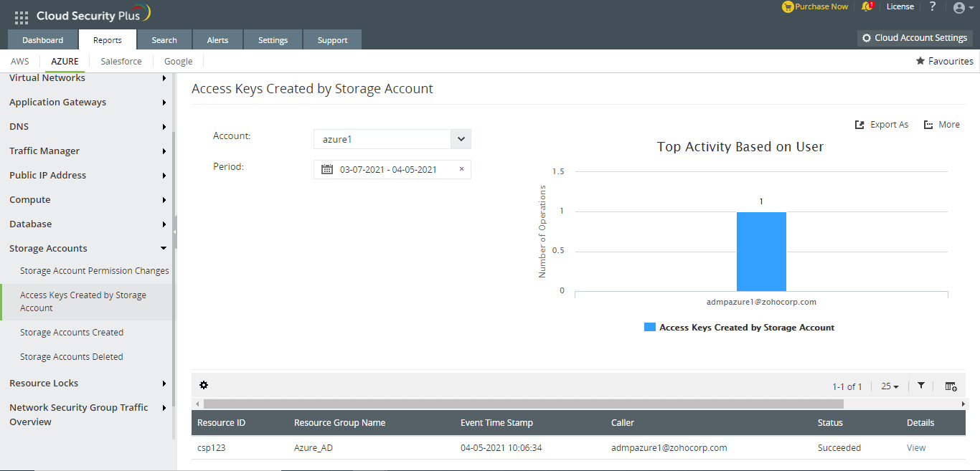Click the Cloud Security Plus logo
Image resolution: width=980 pixels, height=471 pixels.
[x=93, y=14]
